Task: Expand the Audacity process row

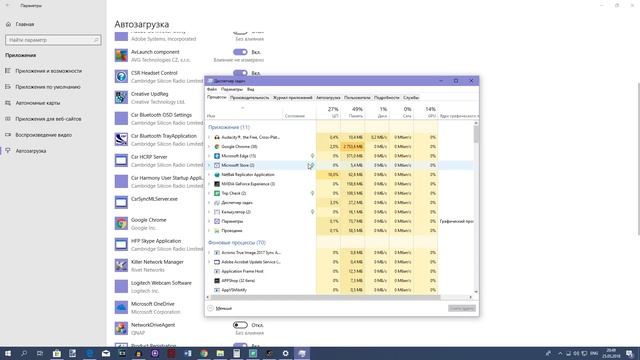Action: tap(209, 137)
